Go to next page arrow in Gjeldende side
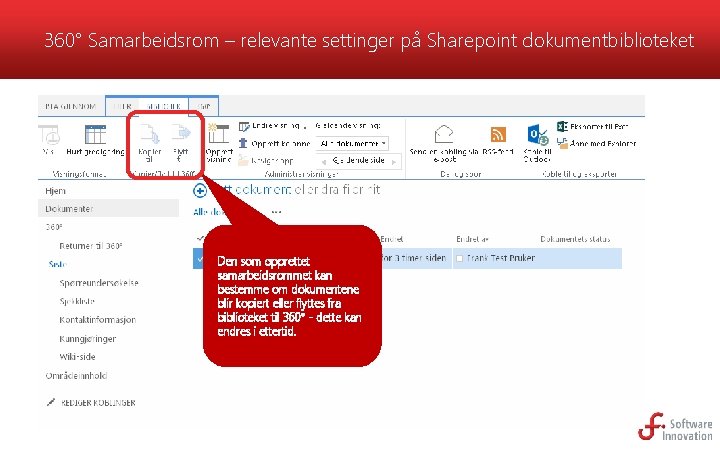The width and height of the screenshot is (720, 450). (394, 162)
